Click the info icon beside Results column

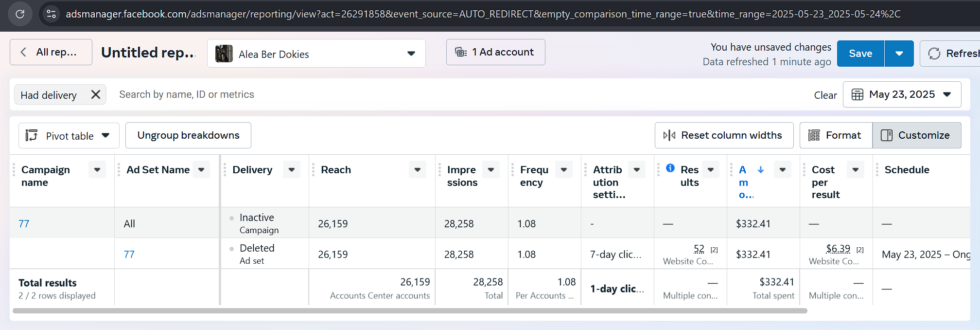pos(670,168)
